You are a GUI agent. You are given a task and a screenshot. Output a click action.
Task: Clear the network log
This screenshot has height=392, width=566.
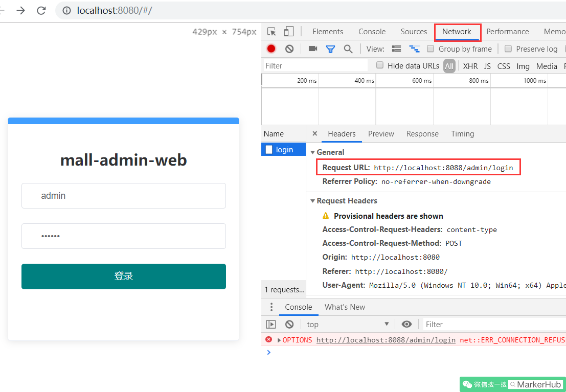click(289, 49)
